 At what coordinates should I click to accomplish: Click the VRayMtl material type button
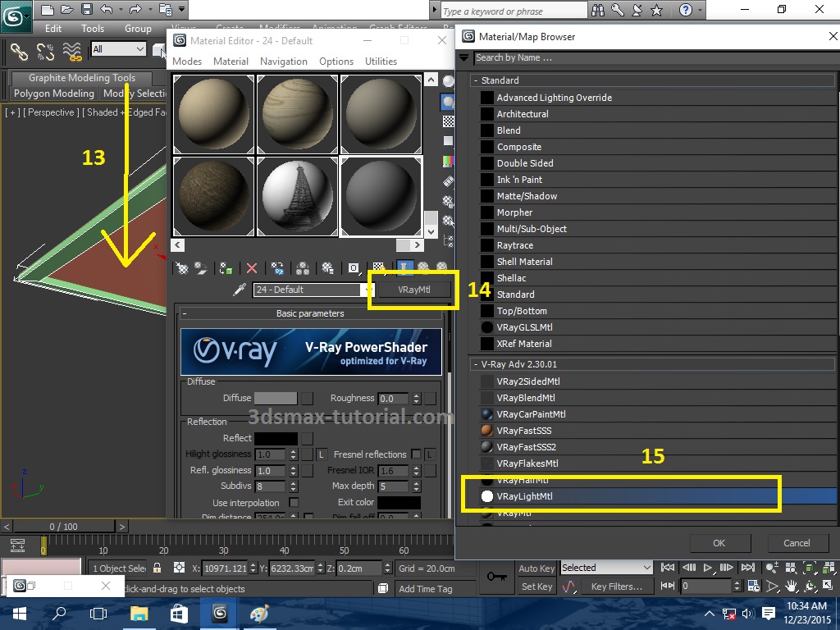[x=413, y=290]
